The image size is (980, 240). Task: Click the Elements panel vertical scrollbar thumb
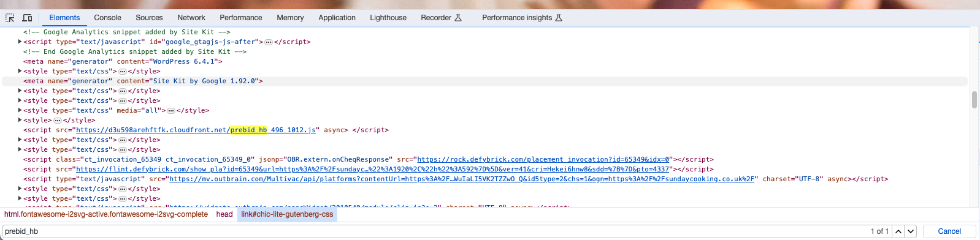(x=974, y=100)
